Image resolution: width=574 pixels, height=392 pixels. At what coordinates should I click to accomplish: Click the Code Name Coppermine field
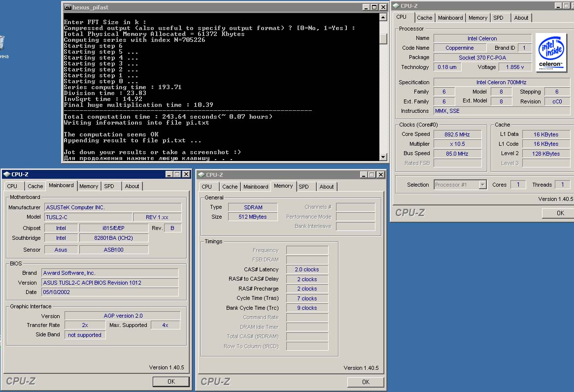460,48
